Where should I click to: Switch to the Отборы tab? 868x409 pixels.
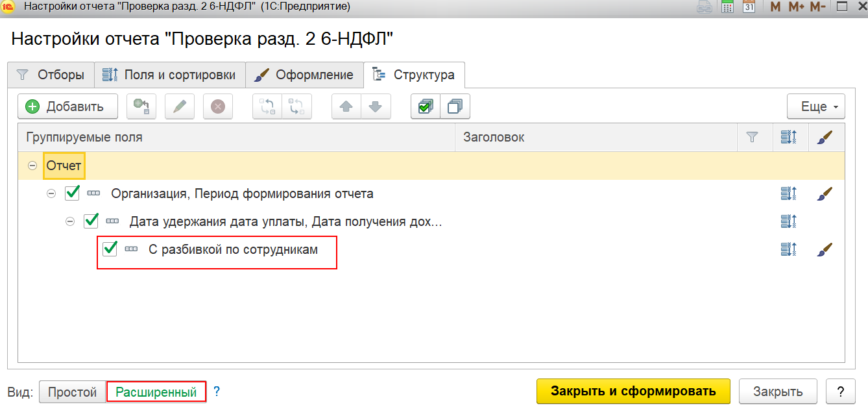(x=51, y=75)
